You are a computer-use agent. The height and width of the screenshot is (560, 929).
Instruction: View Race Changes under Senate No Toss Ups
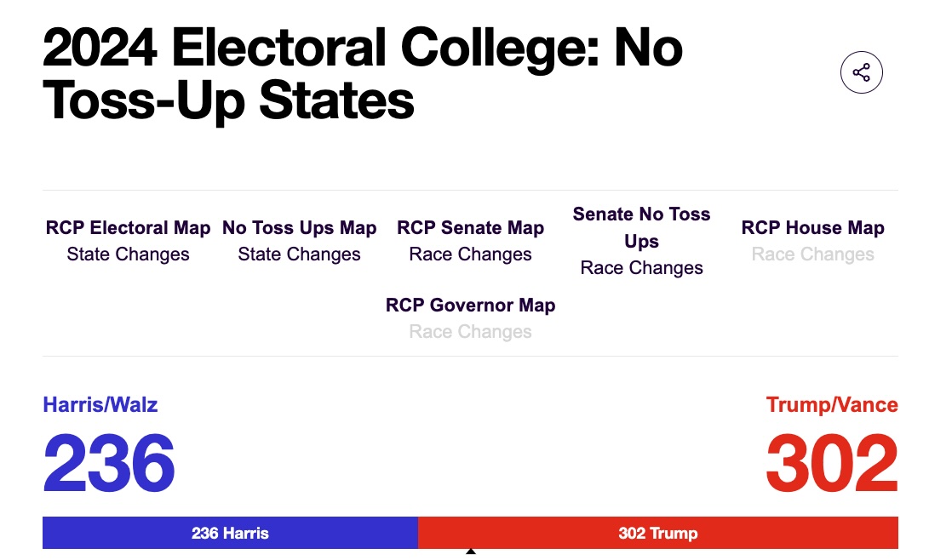(x=641, y=268)
